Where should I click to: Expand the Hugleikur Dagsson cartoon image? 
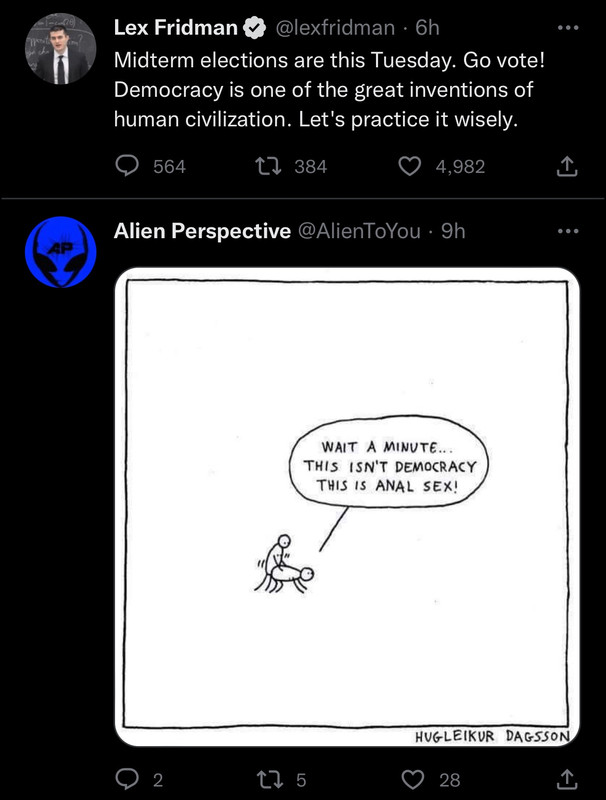(347, 507)
